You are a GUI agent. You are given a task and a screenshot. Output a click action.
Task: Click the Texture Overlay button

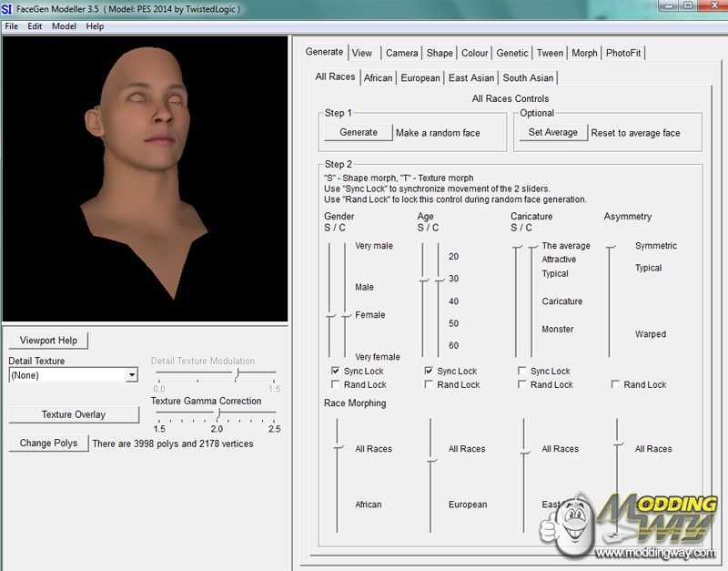pyautogui.click(x=74, y=414)
